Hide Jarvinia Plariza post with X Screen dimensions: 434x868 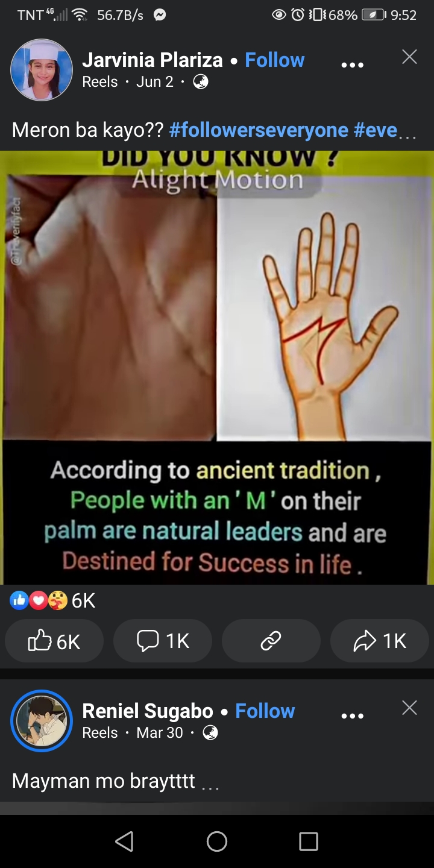[x=409, y=57]
